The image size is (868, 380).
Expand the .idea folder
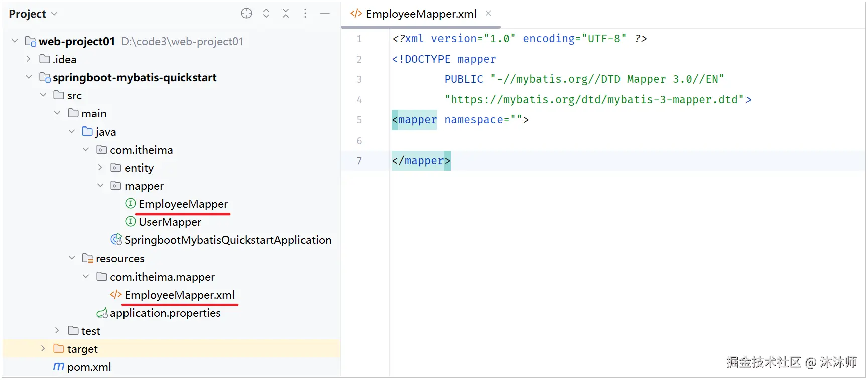click(29, 59)
